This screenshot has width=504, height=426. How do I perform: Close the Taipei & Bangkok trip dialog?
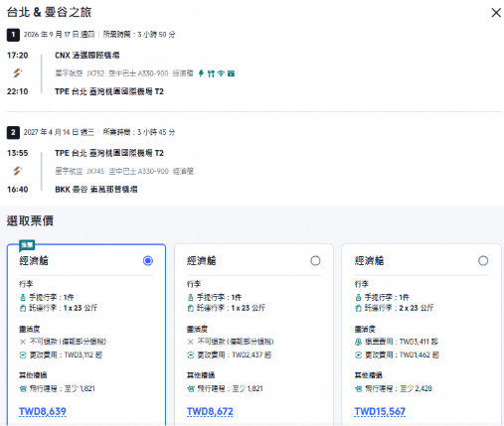(496, 13)
